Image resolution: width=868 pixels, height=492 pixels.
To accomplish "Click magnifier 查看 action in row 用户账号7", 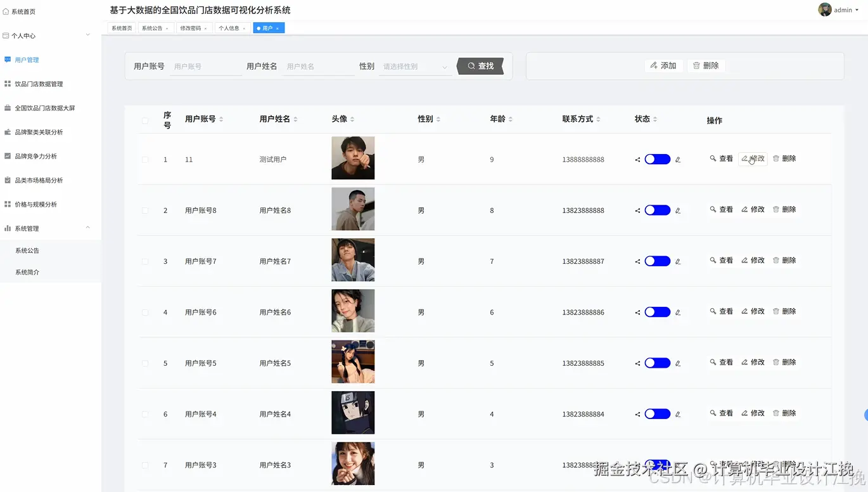I will [x=721, y=261].
